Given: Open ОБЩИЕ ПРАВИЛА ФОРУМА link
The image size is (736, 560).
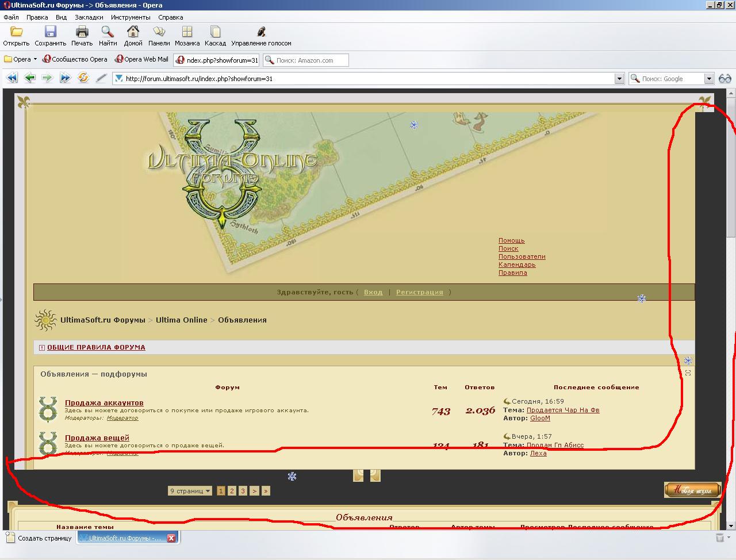Looking at the screenshot, I should (x=96, y=347).
